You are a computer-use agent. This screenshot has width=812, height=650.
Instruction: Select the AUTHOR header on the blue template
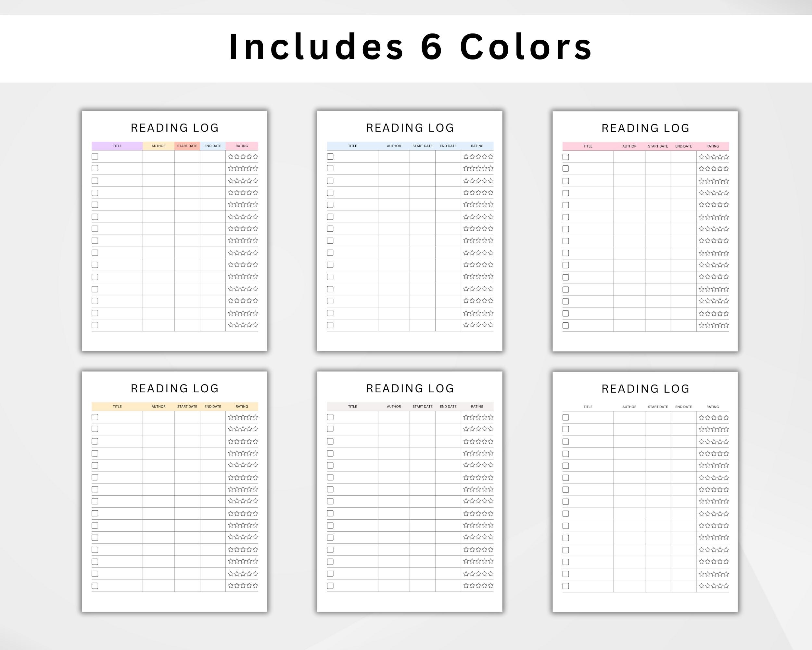(394, 146)
